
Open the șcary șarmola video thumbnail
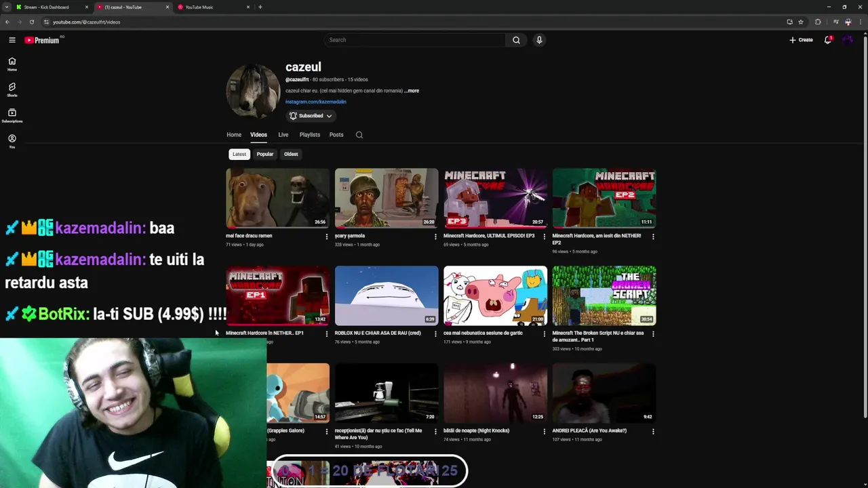coord(387,198)
